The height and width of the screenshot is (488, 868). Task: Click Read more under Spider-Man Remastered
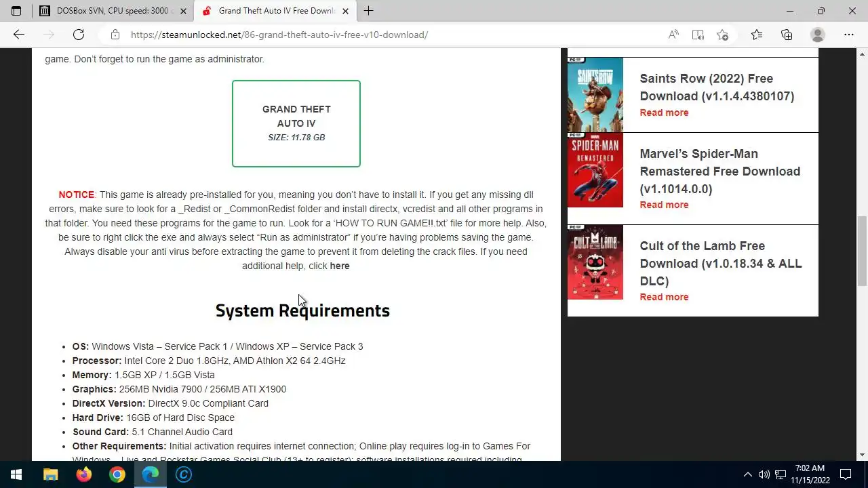point(664,205)
